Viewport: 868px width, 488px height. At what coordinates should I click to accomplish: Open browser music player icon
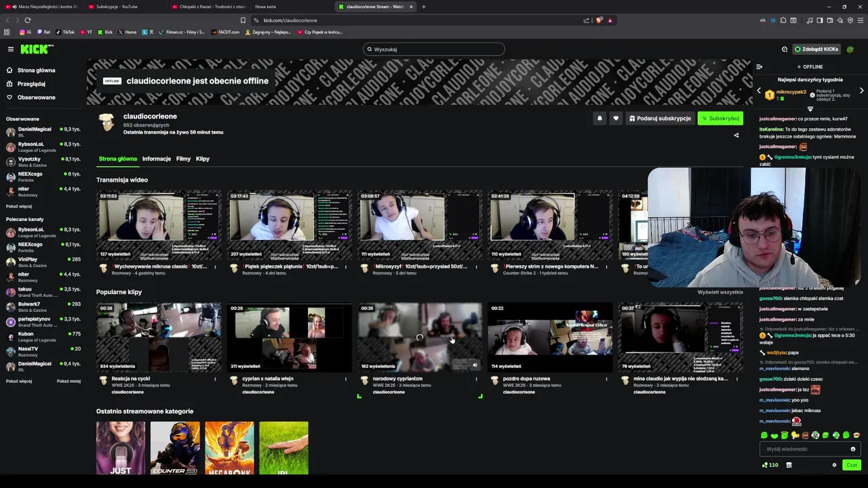coord(810,20)
